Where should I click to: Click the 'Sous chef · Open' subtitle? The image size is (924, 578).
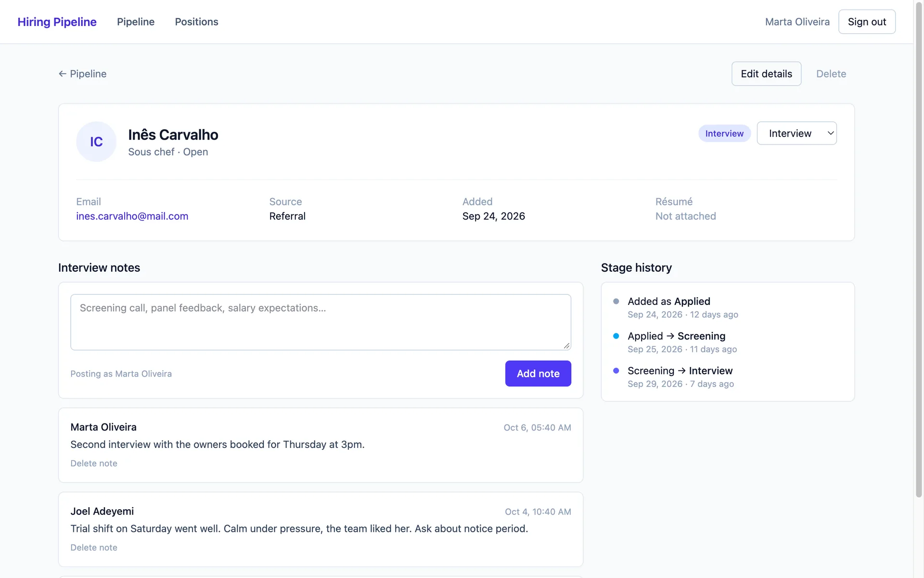(168, 152)
